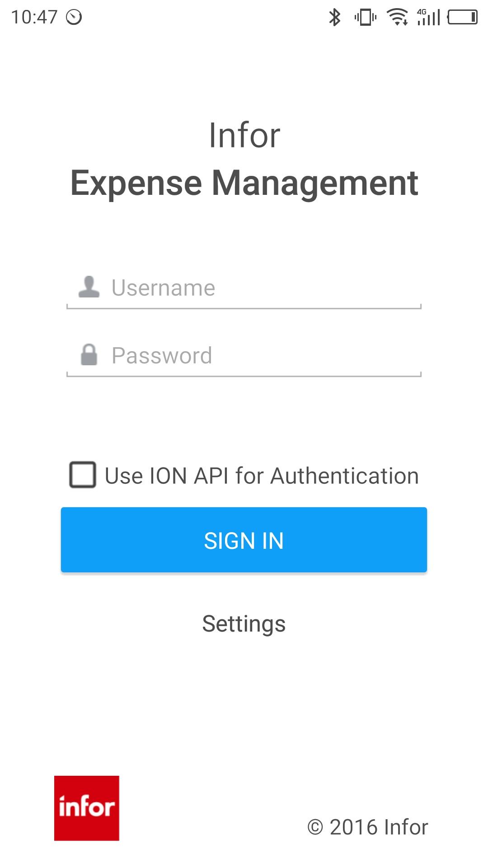Tap the 10:47 clock in status bar
Screen dimensions: 488x868
(34, 17)
